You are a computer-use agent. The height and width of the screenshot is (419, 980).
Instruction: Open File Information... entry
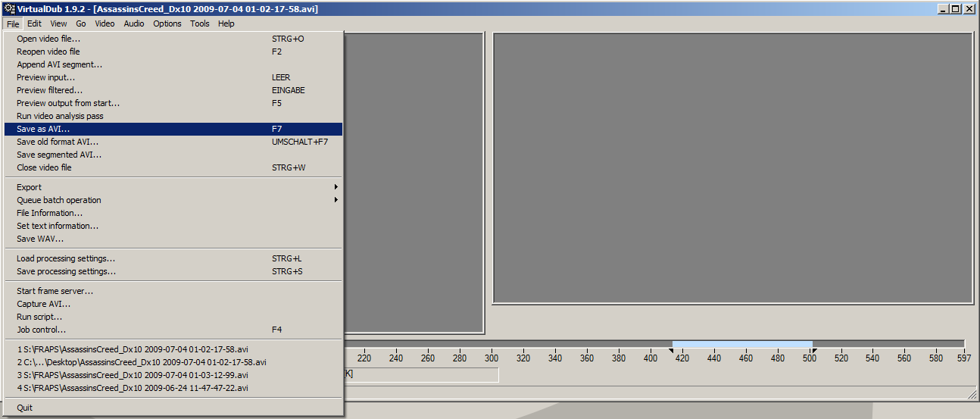point(173,213)
